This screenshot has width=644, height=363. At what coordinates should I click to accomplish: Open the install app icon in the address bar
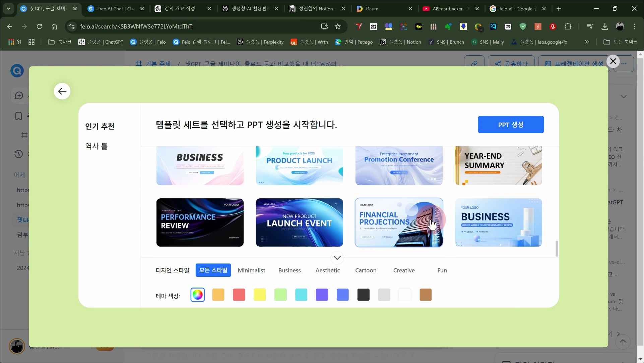point(324,27)
